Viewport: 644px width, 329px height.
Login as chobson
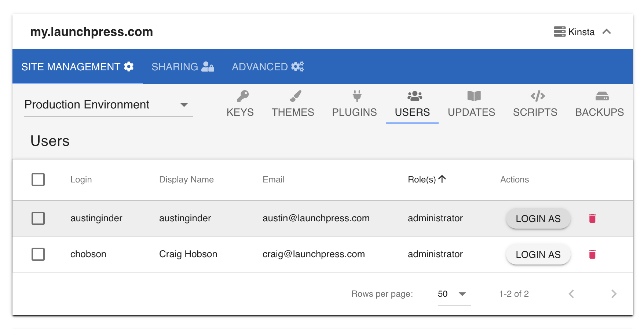pos(538,255)
